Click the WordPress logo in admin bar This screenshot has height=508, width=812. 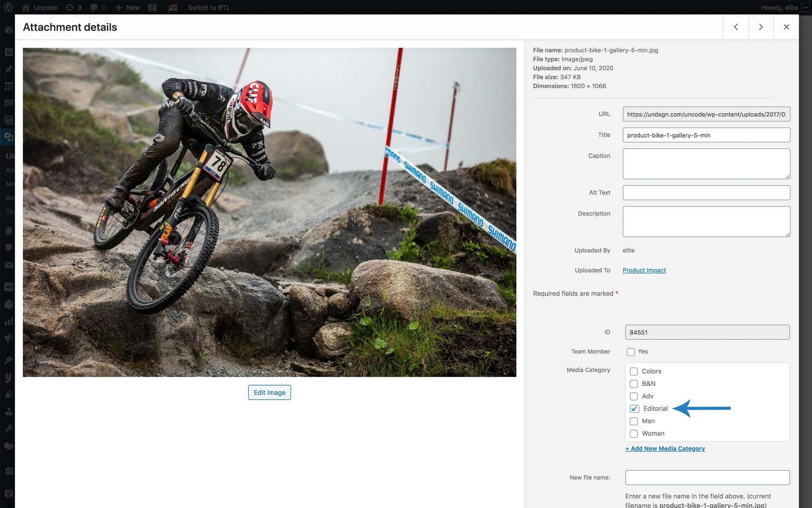pos(8,8)
